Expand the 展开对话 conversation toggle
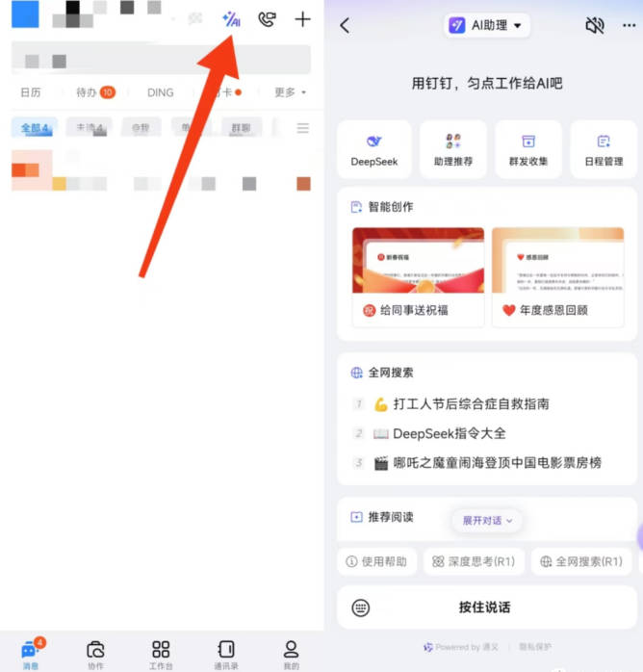The width and height of the screenshot is (643, 672). pyautogui.click(x=487, y=520)
